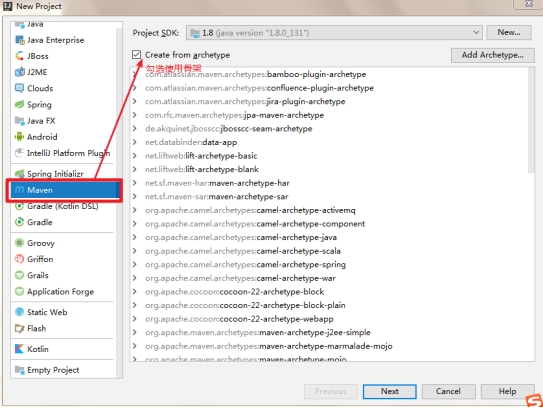Image resolution: width=543 pixels, height=408 pixels.
Task: Expand jbosscc-seam-archetype node
Action: pos(134,128)
